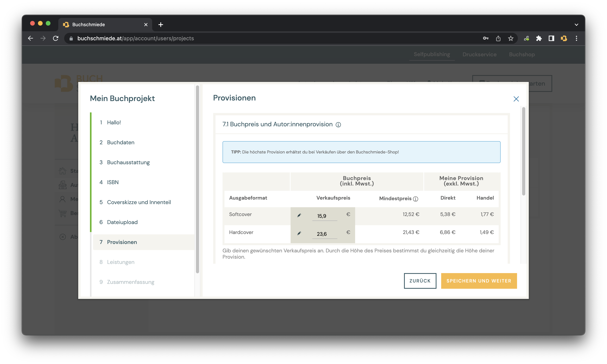Image resolution: width=607 pixels, height=364 pixels.
Task: Click the info icon next to Autor:innenprovision heading
Action: point(338,125)
